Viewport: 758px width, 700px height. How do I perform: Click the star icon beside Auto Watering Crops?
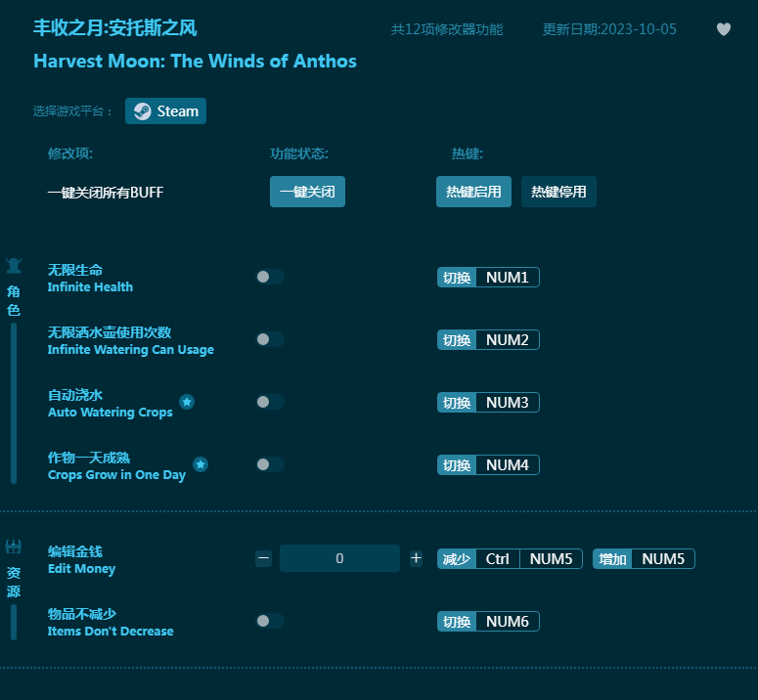pyautogui.click(x=187, y=402)
